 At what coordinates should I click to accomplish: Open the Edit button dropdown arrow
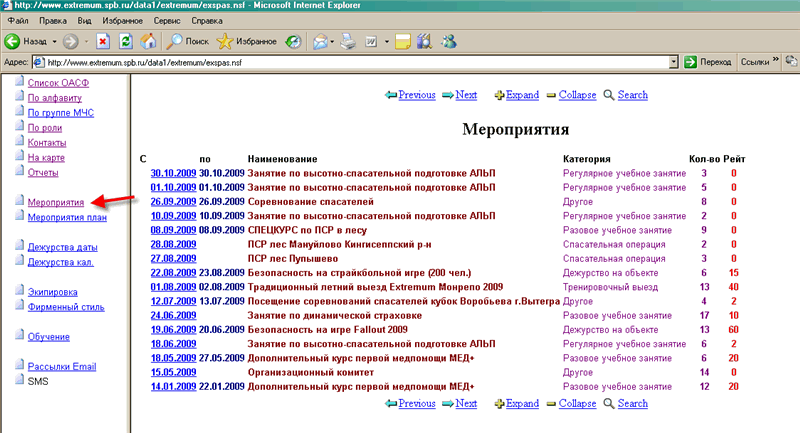click(x=387, y=41)
